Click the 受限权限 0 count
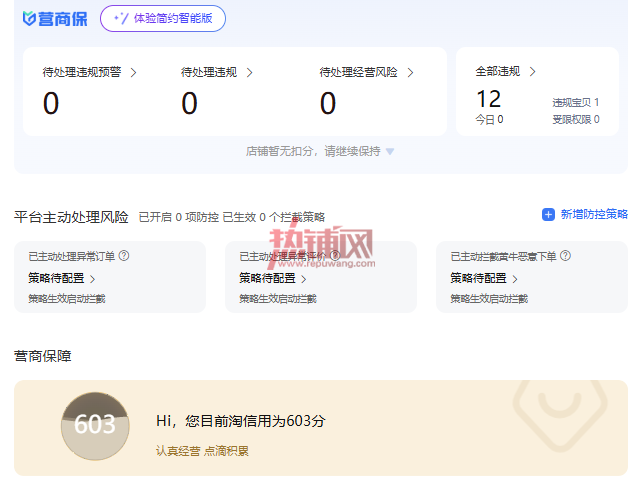The height and width of the screenshot is (488, 642). click(576, 120)
